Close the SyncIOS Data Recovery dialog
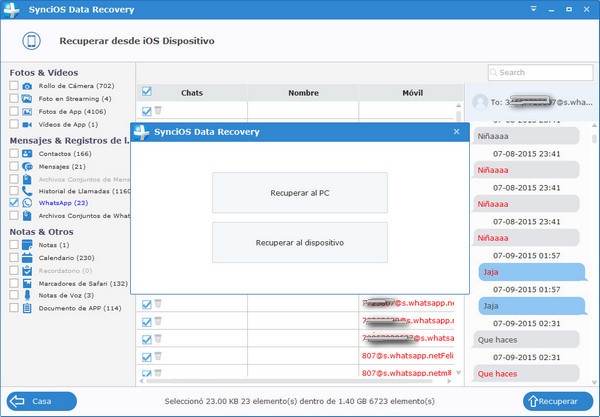 457,132
